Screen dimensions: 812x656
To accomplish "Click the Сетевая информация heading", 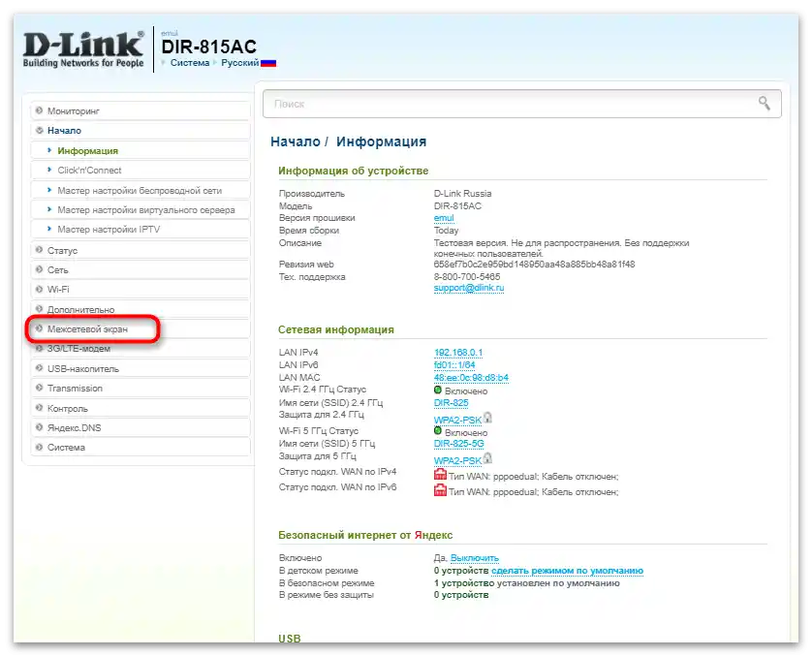I will click(336, 329).
